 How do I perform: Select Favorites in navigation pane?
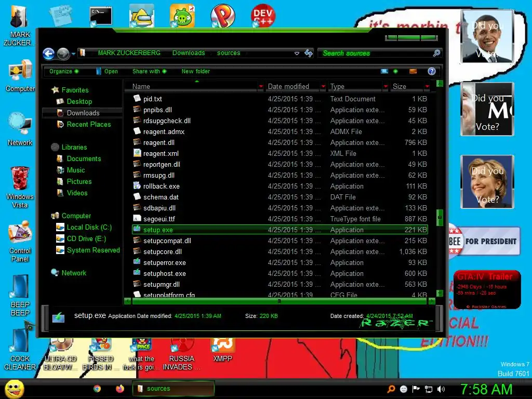pos(75,90)
